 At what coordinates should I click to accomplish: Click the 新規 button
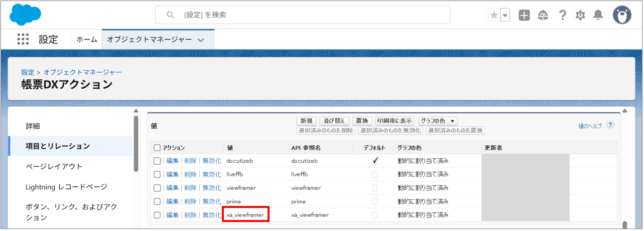[306, 121]
